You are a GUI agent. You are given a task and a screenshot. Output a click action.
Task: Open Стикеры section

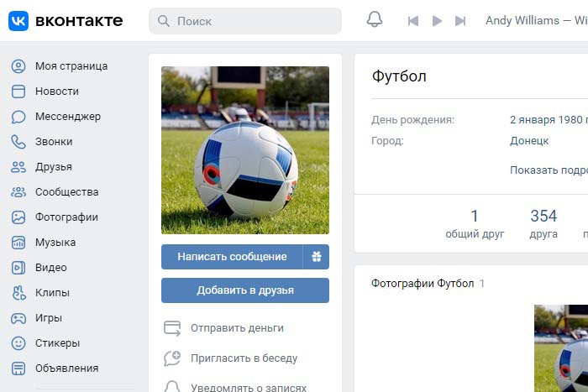click(58, 343)
